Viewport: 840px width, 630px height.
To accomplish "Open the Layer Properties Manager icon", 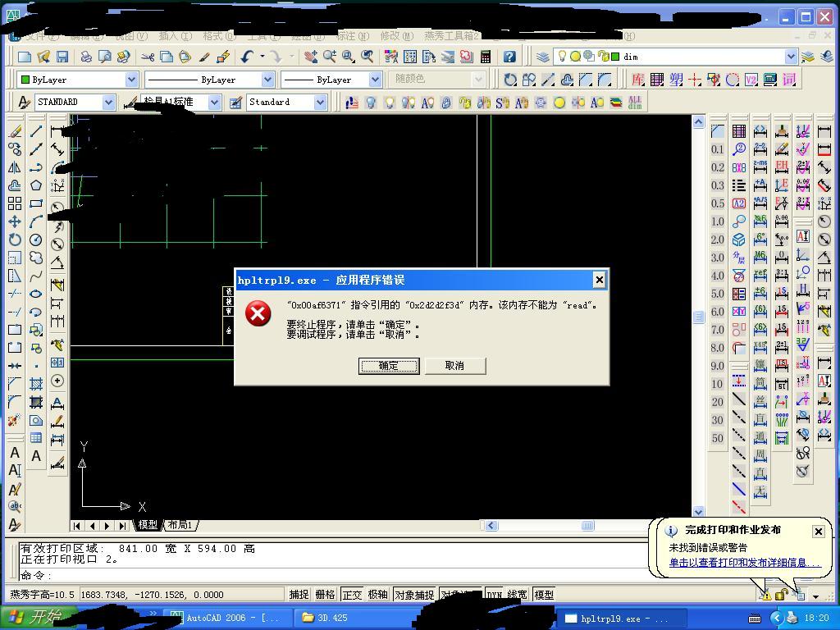I will coord(543,57).
